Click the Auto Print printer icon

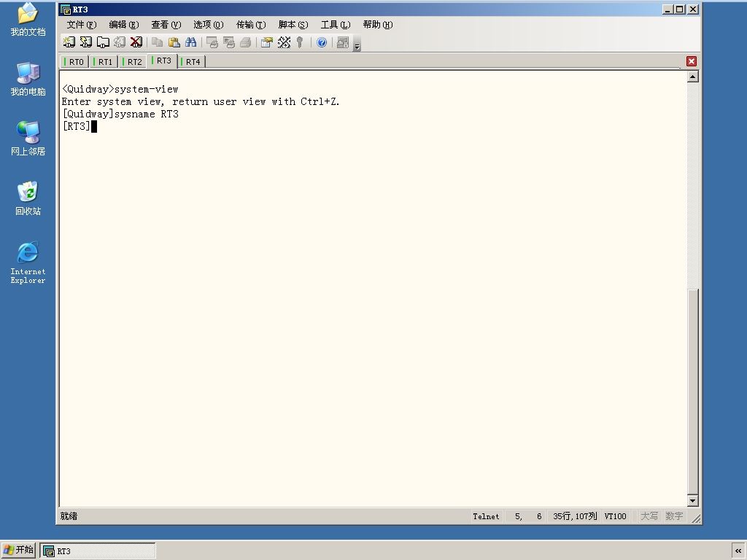click(245, 42)
